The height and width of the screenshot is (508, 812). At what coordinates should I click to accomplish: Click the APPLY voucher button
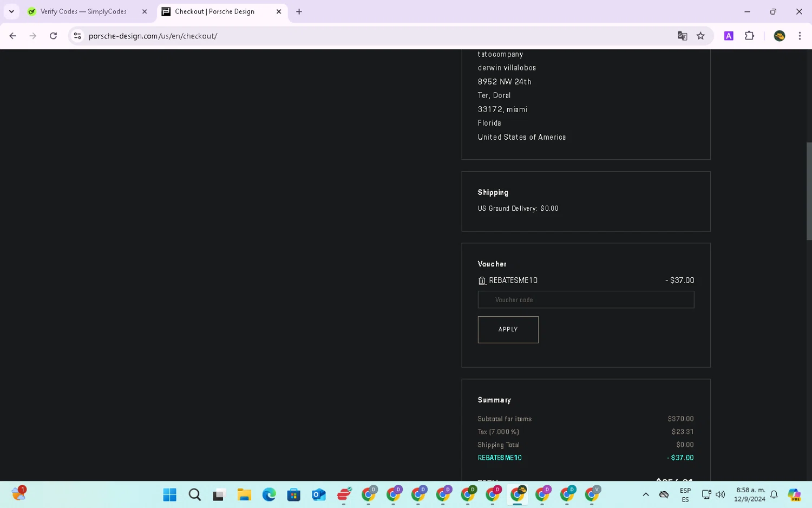[x=508, y=329]
